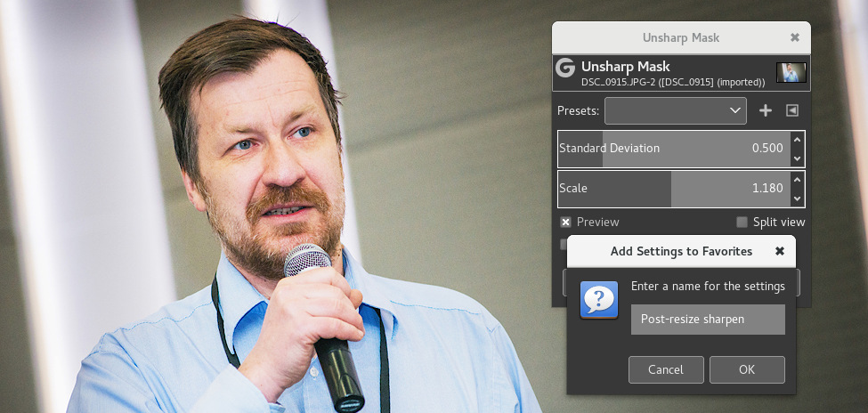Save settings as a preset with plus icon
The image size is (868, 413).
point(765,110)
